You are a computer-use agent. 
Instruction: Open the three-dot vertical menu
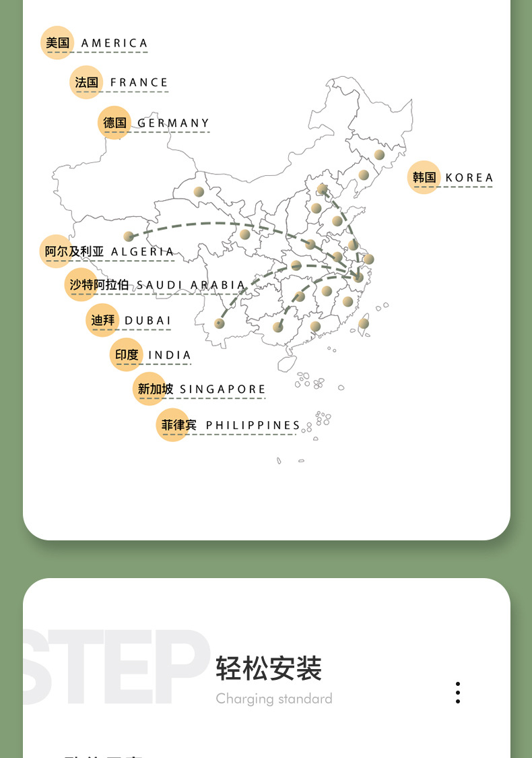point(458,693)
